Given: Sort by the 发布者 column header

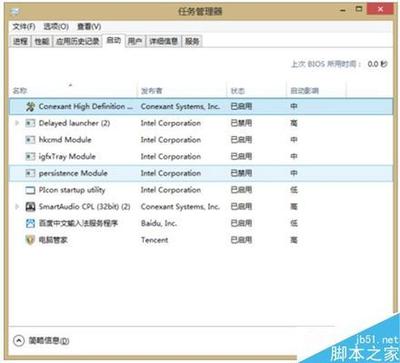Looking at the screenshot, I should pos(182,90).
